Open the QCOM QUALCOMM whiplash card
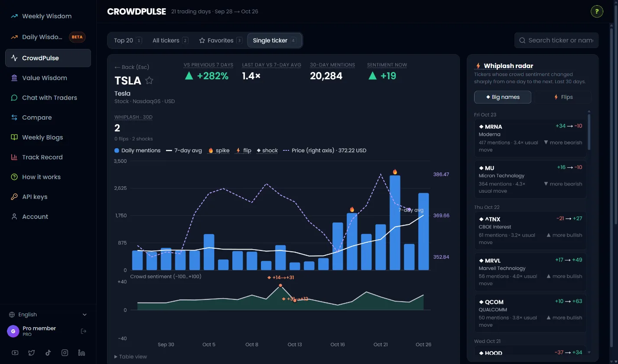This screenshot has height=364, width=618. (530, 313)
